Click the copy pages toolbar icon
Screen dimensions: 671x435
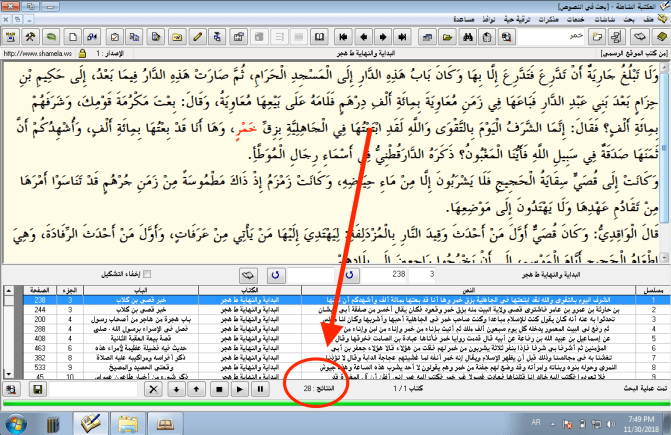point(134,37)
